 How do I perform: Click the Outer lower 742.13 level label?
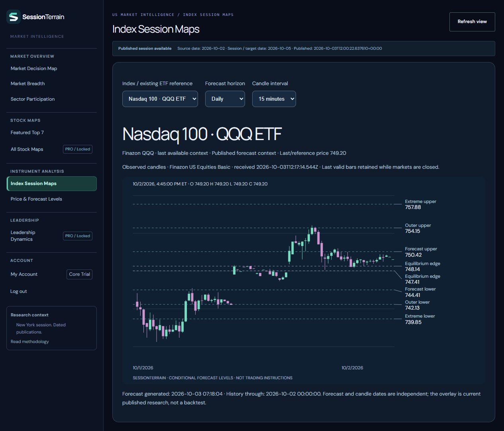coord(417,305)
